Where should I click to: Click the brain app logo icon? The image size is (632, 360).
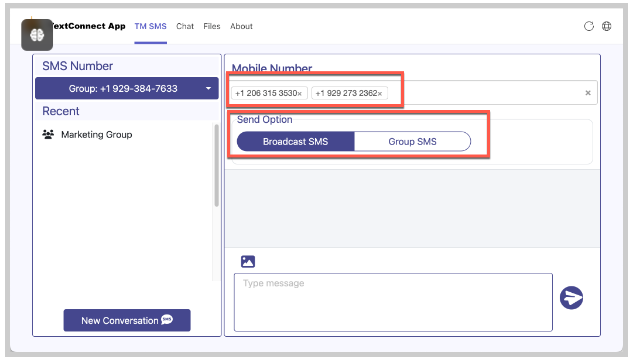tap(37, 35)
